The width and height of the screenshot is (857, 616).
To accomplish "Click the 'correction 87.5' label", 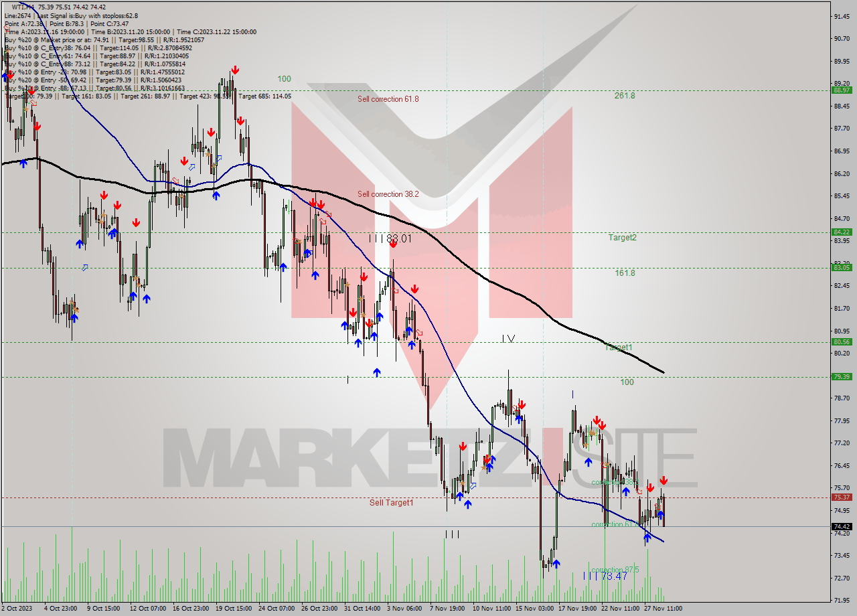I will tap(615, 570).
